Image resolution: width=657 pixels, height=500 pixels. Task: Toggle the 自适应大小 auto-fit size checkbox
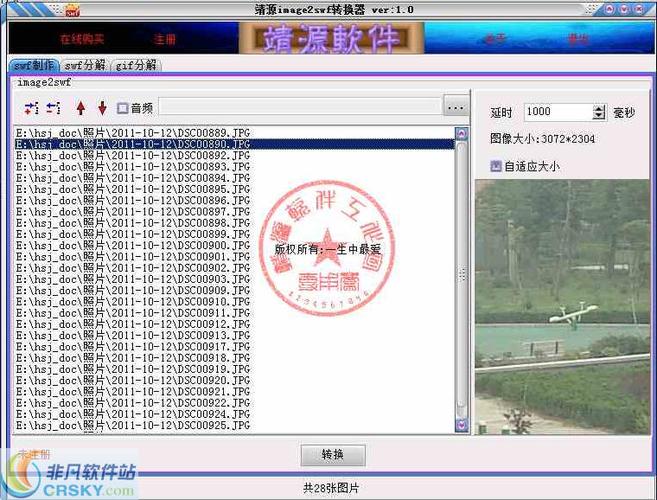click(496, 166)
